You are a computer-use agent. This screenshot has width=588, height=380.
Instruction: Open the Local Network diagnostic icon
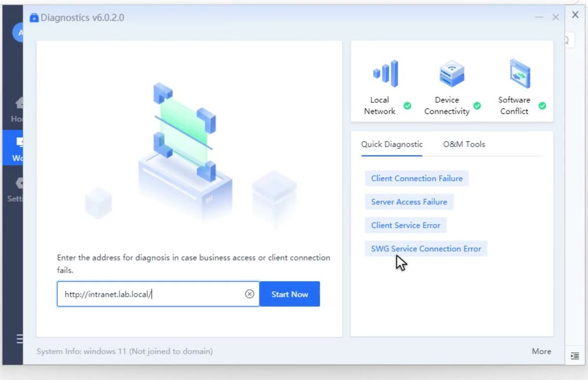(x=386, y=73)
